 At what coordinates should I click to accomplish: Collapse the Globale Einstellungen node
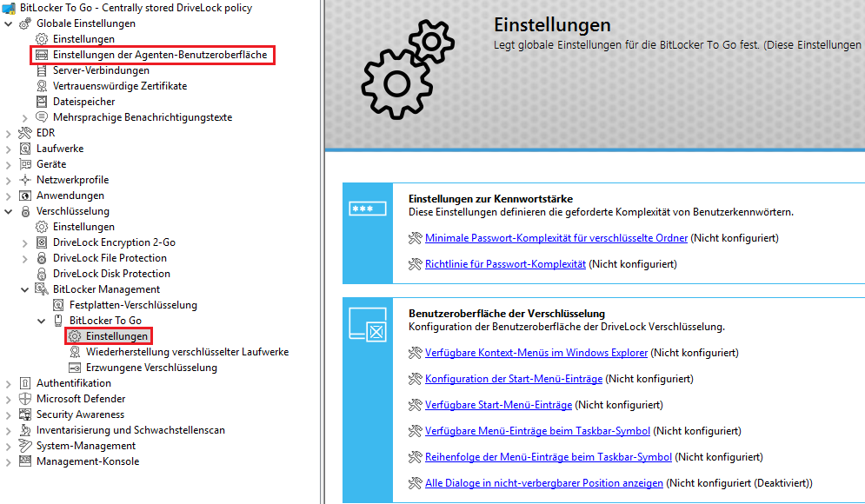click(9, 23)
